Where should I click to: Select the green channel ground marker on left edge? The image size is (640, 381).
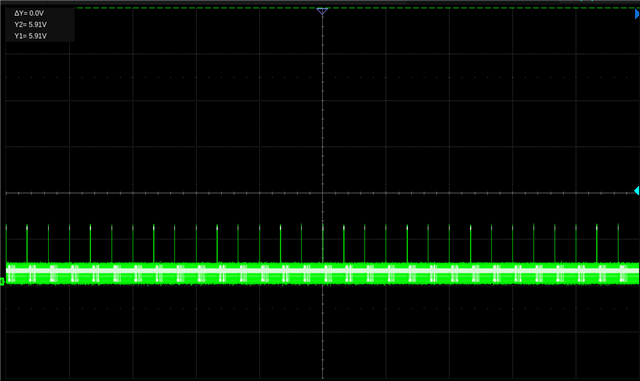click(2, 281)
